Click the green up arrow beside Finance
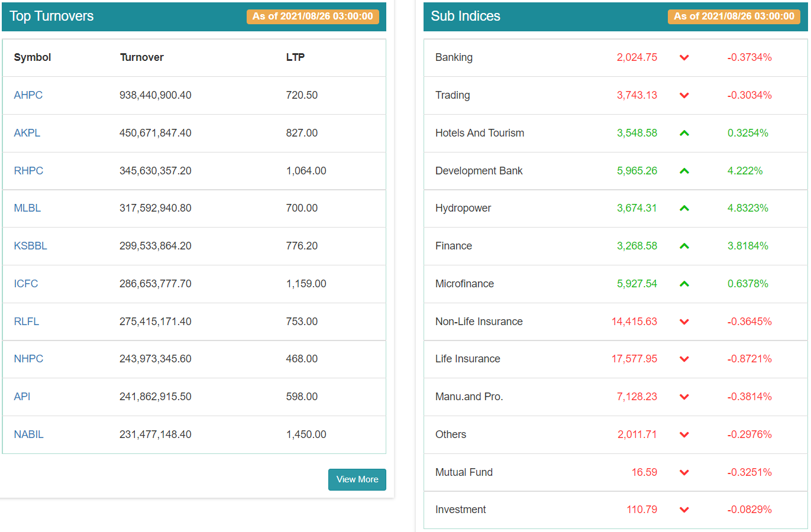This screenshot has width=811, height=532. click(684, 246)
